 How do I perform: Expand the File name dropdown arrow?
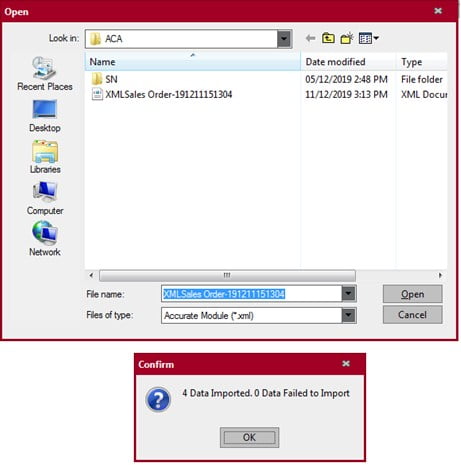click(x=348, y=294)
